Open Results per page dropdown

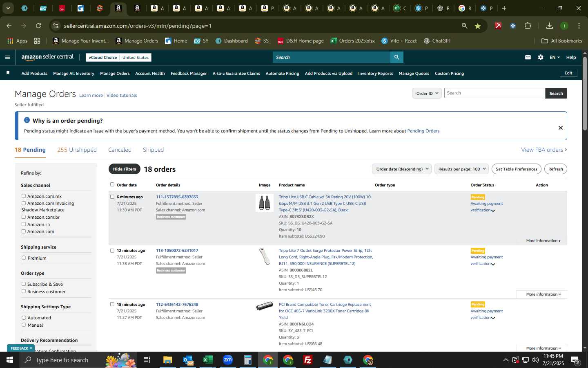pos(461,169)
